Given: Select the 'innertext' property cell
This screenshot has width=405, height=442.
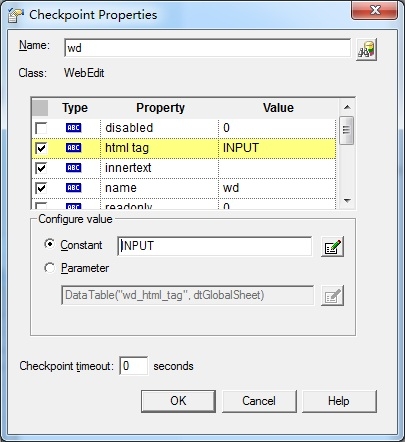Looking at the screenshot, I should (x=159, y=168).
